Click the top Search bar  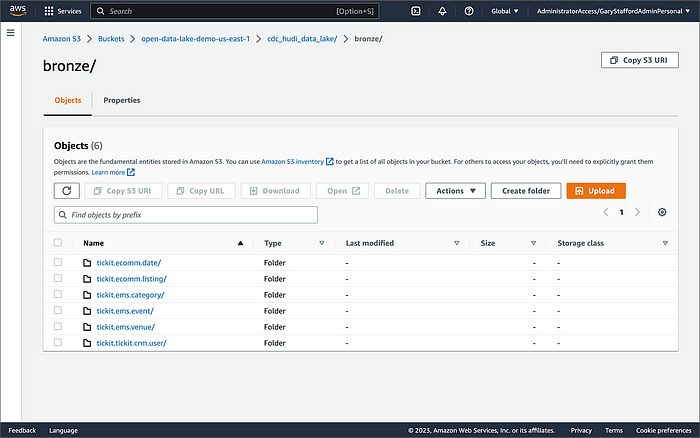235,11
